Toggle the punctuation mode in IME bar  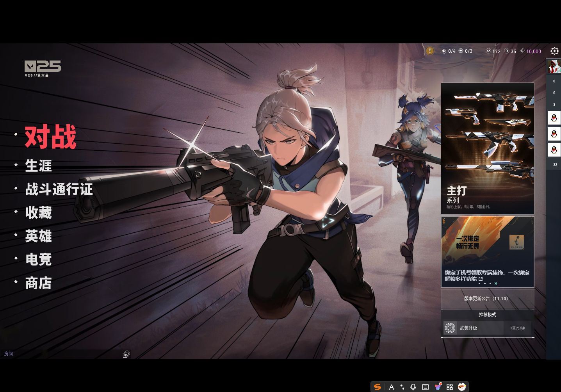click(402, 387)
